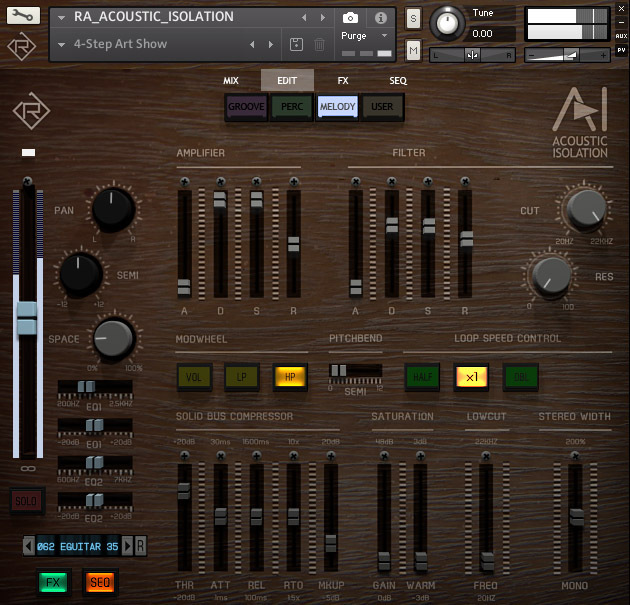Expand the 4-Step Art Show preset dropdown
630x605 pixels.
[62, 45]
